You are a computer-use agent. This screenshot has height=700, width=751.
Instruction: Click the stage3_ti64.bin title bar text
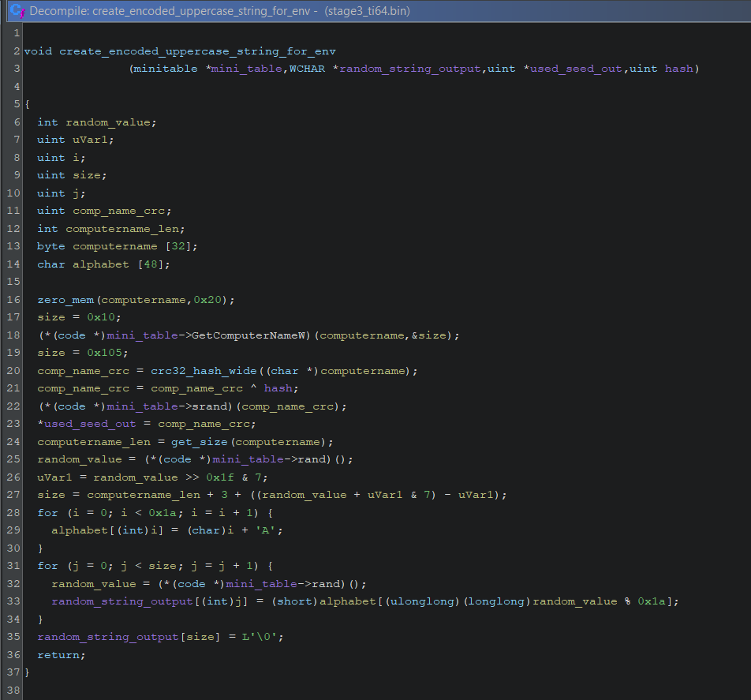pyautogui.click(x=366, y=11)
